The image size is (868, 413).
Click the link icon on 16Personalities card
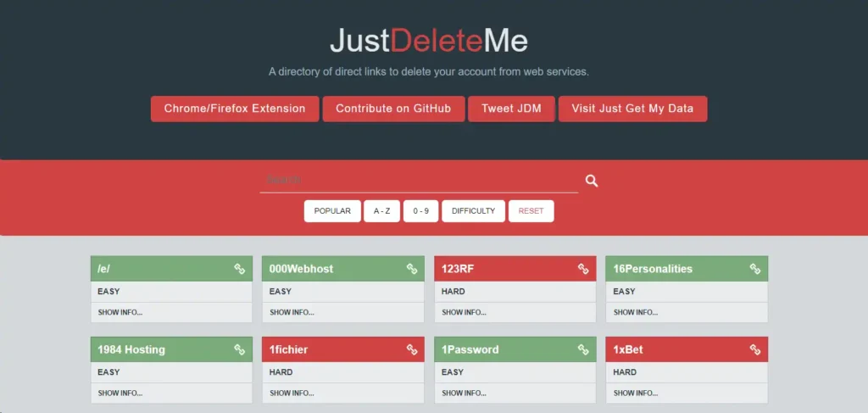coord(755,269)
